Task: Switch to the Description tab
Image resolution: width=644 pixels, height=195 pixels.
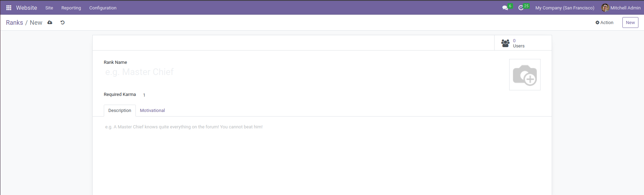Action: tap(120, 111)
